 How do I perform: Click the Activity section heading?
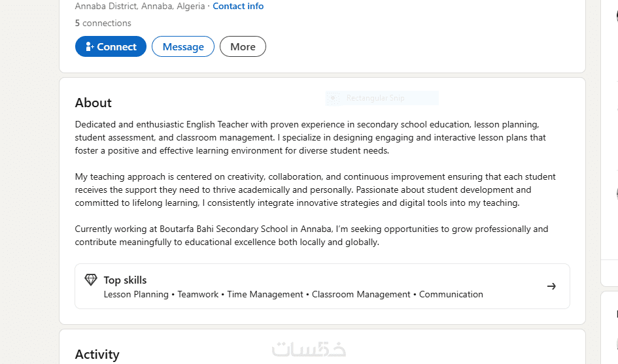97,354
